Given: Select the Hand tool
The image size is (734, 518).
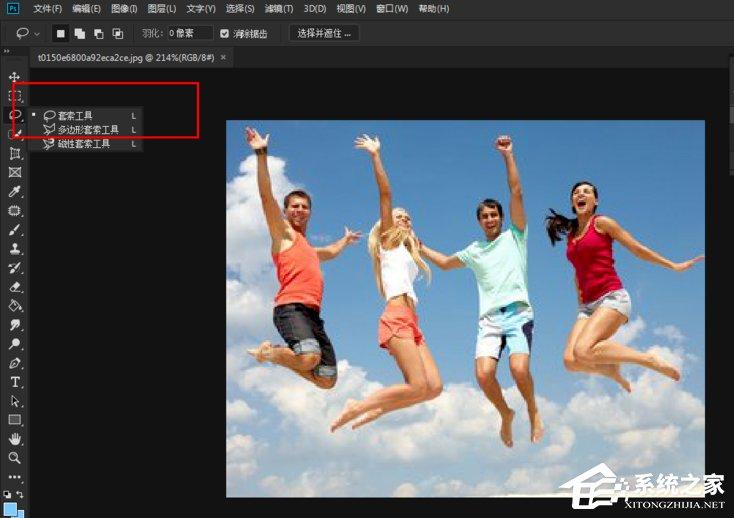Looking at the screenshot, I should click(15, 439).
